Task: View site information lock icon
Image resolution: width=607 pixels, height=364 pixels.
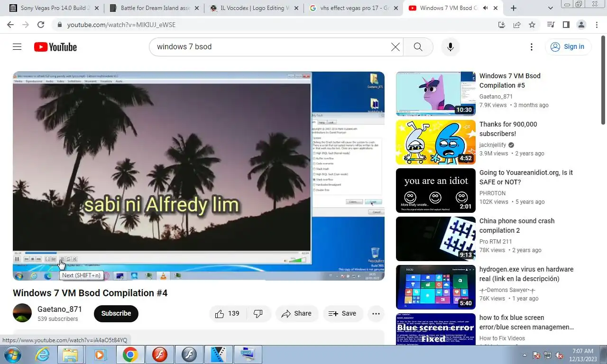Action: tap(60, 25)
